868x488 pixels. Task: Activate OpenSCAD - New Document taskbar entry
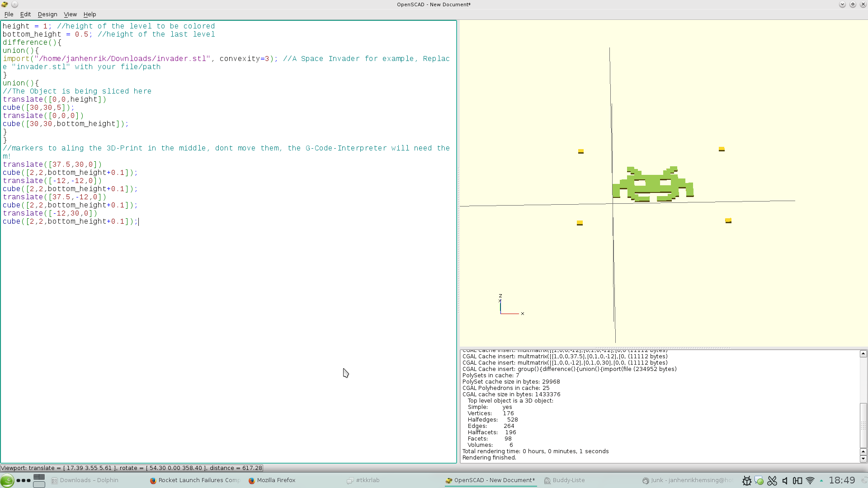point(490,480)
